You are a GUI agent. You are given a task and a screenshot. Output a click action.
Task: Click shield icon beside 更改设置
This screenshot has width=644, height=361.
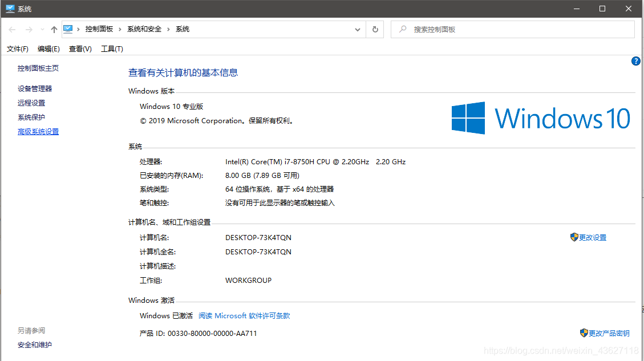[x=574, y=237]
